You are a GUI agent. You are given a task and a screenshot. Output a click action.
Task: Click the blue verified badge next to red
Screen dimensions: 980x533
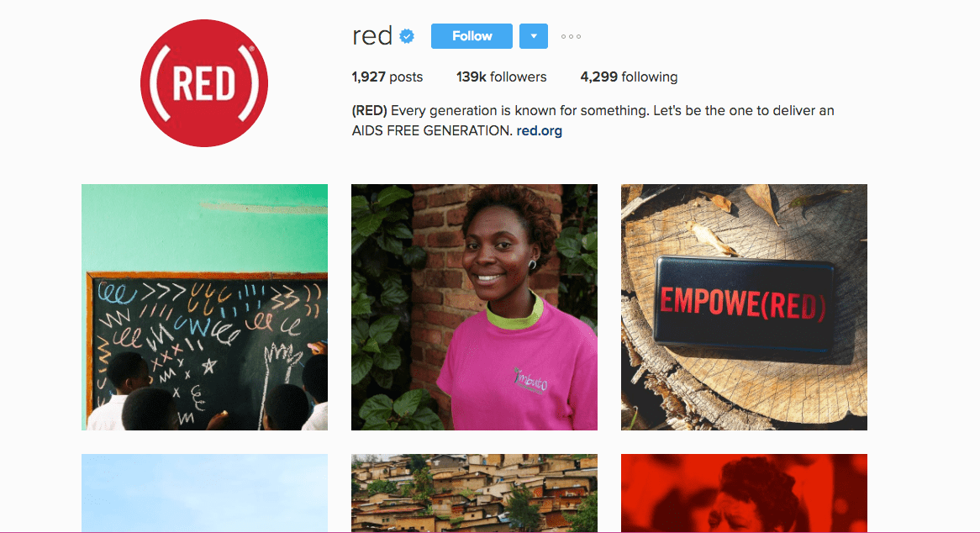coord(407,36)
